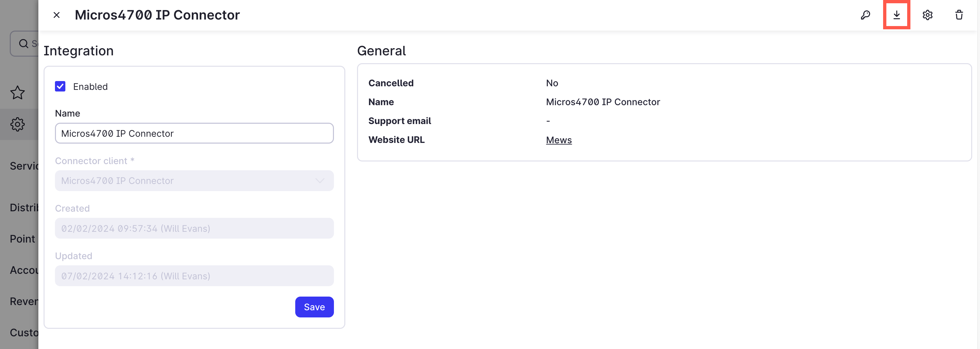Edit the Name input field

point(194,133)
